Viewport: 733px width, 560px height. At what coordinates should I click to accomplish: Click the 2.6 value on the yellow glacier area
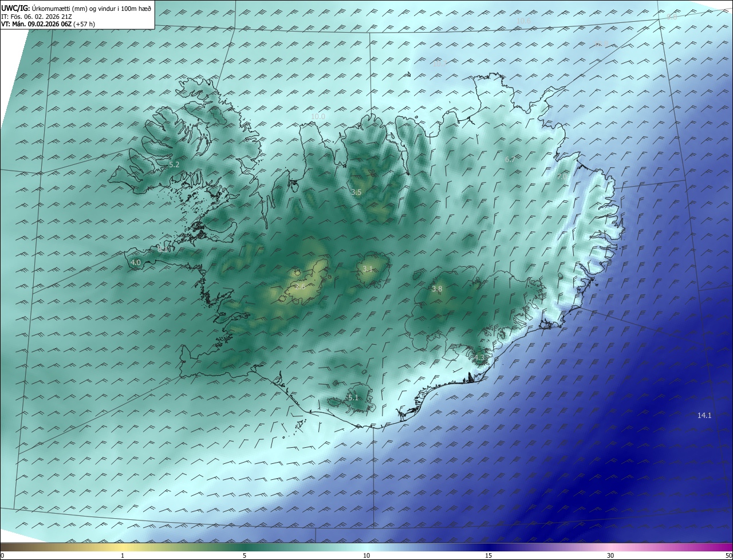pos(300,286)
